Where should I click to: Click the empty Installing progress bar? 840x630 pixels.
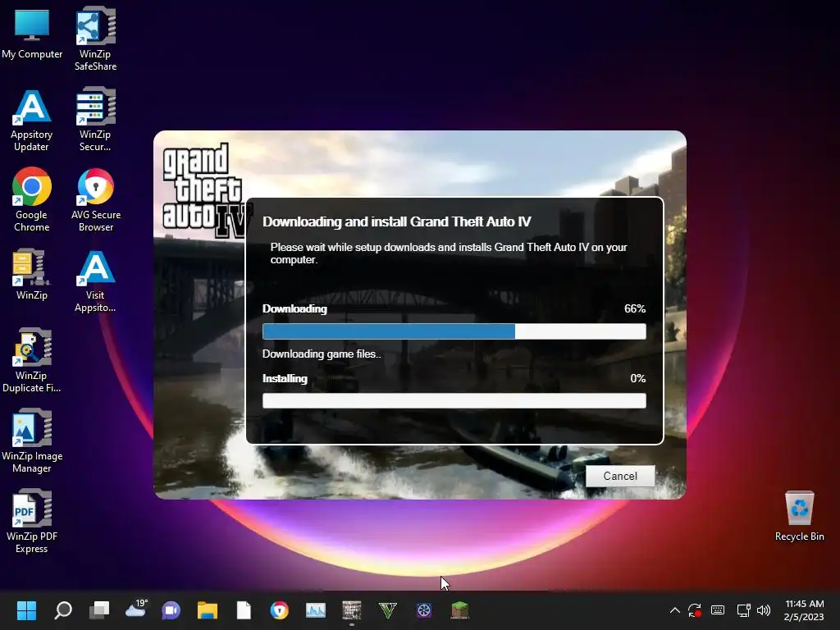454,400
